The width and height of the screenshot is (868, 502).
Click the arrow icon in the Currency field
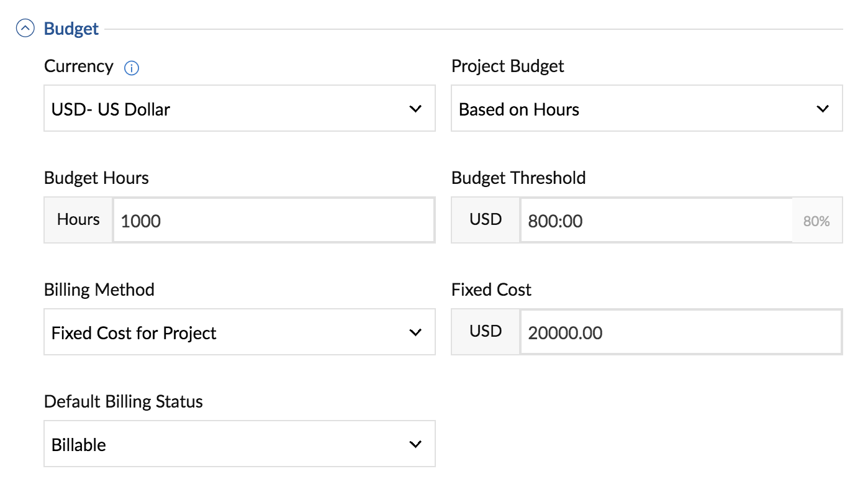coord(415,109)
